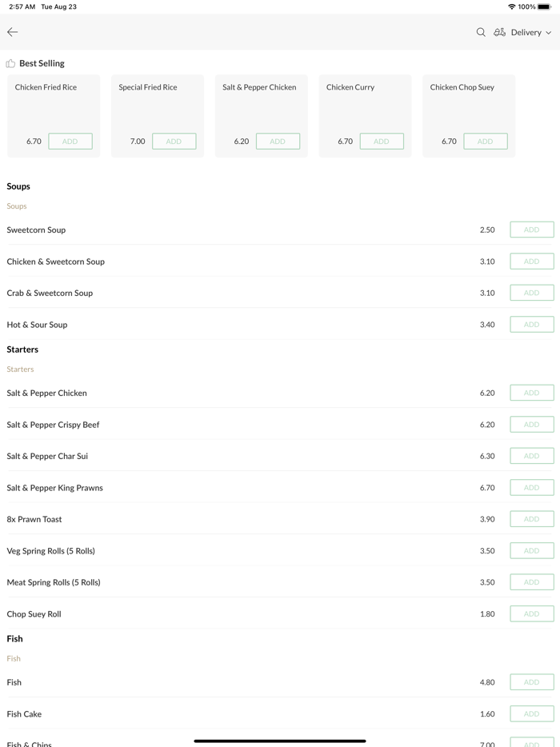Image resolution: width=560 pixels, height=747 pixels.
Task: Add Special Fried Rice to order
Action: [174, 142]
